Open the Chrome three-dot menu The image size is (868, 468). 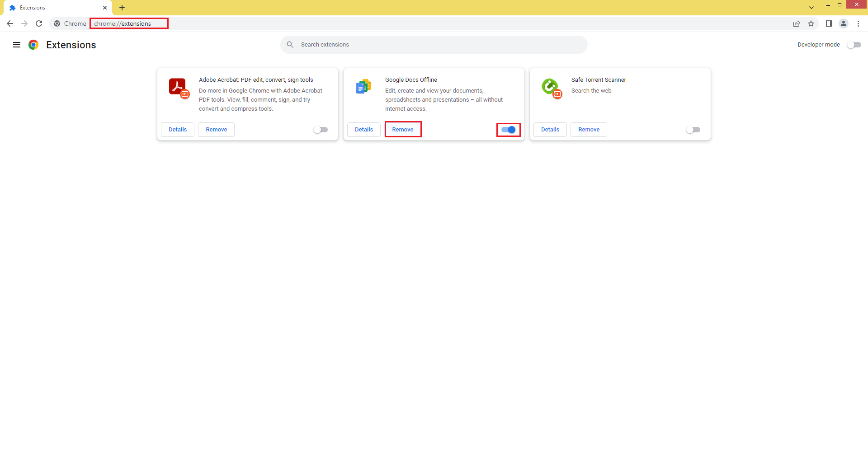tap(859, 23)
